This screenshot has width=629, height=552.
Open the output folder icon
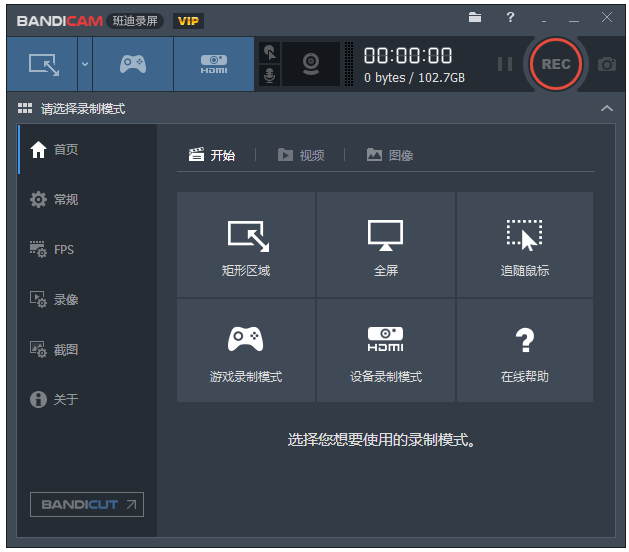(475, 17)
